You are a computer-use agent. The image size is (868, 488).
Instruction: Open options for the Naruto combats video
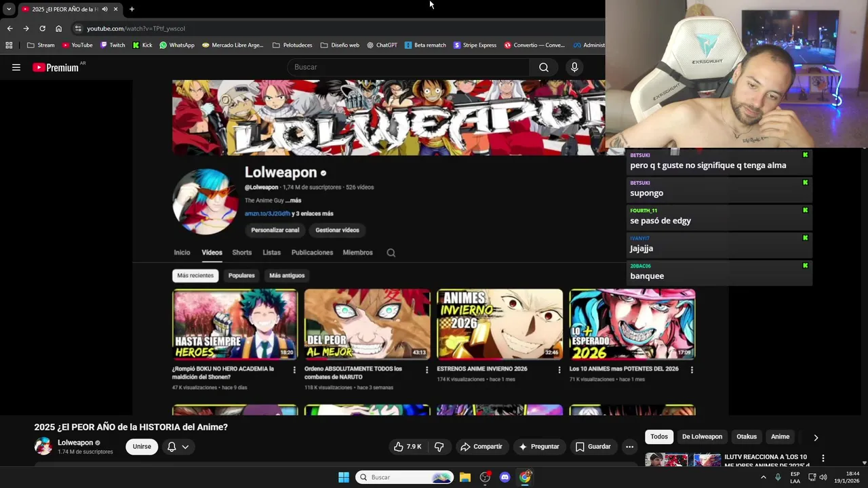pos(427,369)
